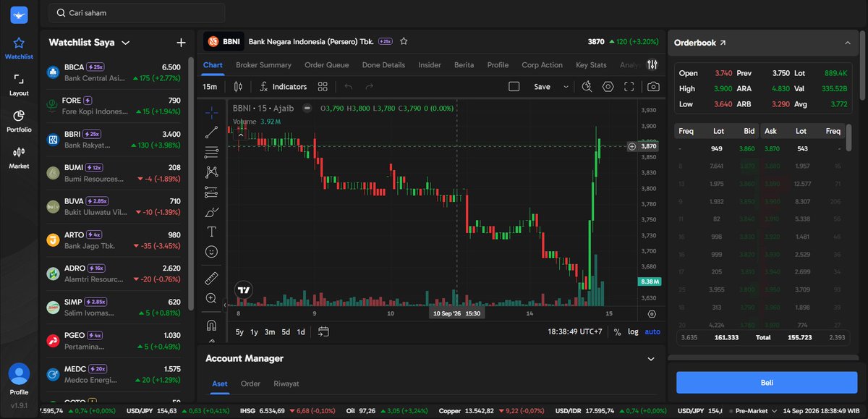
Task: Collapse the Account Manager panel
Action: 651,359
